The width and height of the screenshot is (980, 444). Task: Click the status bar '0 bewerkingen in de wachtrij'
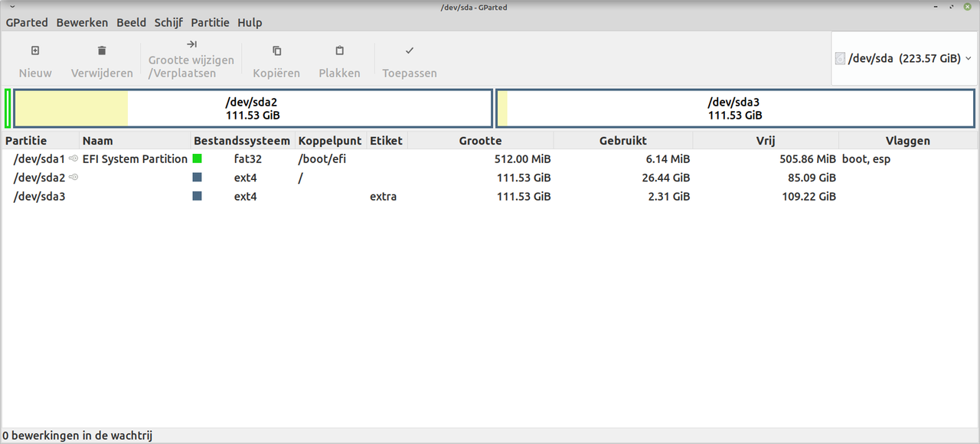tap(77, 436)
